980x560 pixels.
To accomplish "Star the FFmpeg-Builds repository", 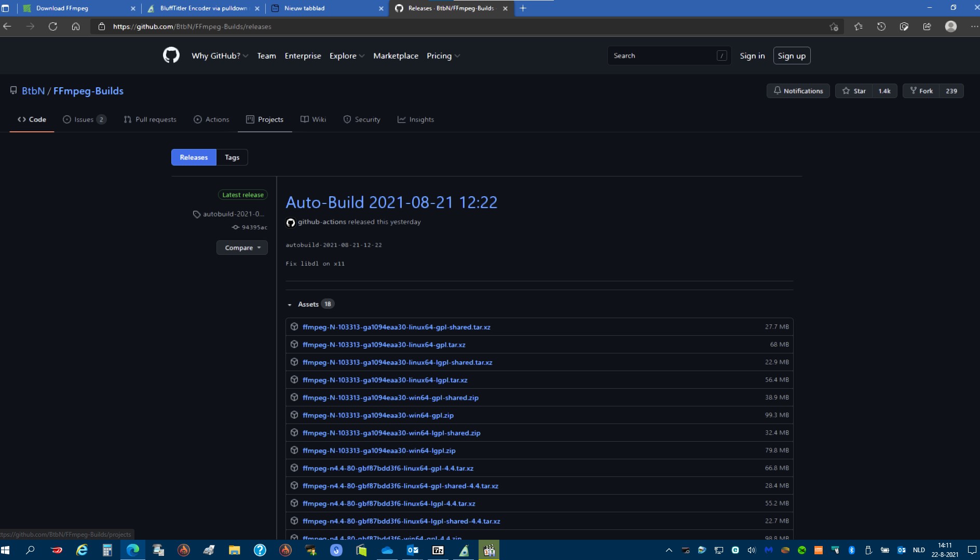I will (854, 91).
